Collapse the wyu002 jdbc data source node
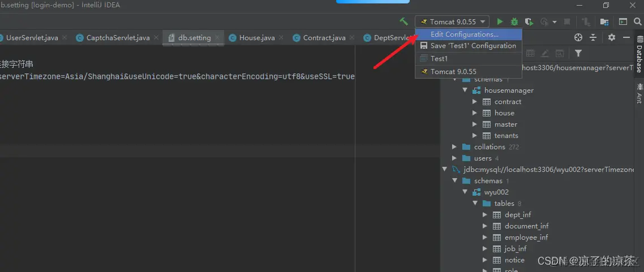 (444, 170)
